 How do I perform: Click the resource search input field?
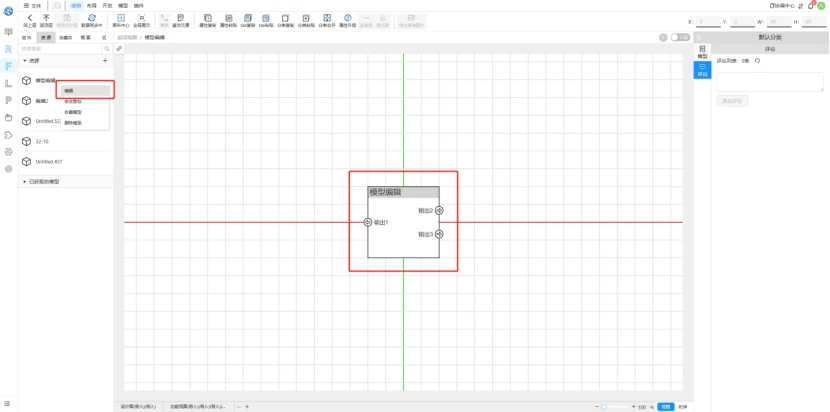click(61, 49)
